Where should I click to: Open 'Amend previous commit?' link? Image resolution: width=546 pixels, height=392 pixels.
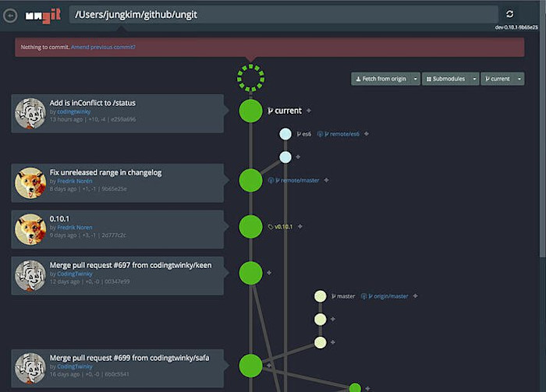(103, 47)
